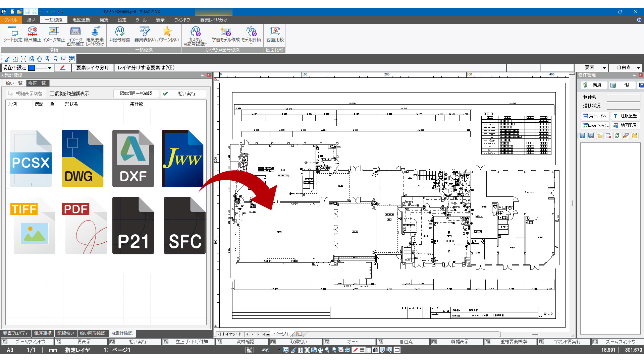Click the open folder icon in 物件管理

click(635, 135)
